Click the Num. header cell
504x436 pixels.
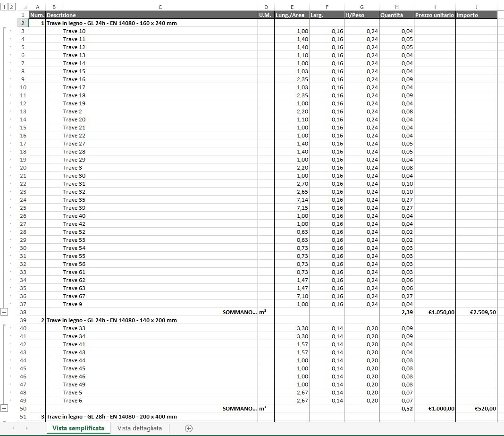click(37, 15)
